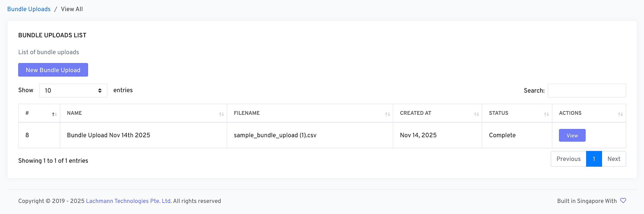The width and height of the screenshot is (644, 214).
Task: Click sort arrows in Actions column
Action: click(x=620, y=114)
